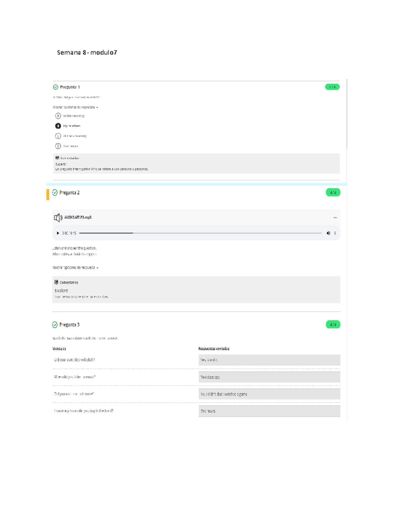
Task: Click the green checkmark next to Pregunta 3
Action: (x=55, y=325)
